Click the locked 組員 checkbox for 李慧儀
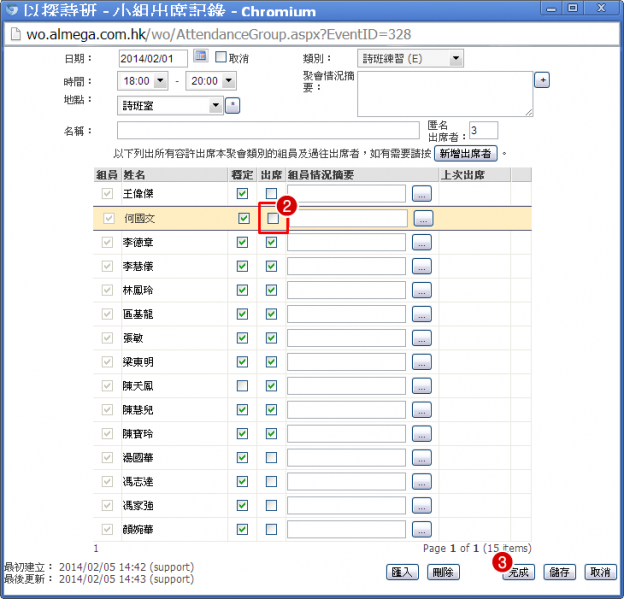Screen dimensions: 624x599 [107, 266]
